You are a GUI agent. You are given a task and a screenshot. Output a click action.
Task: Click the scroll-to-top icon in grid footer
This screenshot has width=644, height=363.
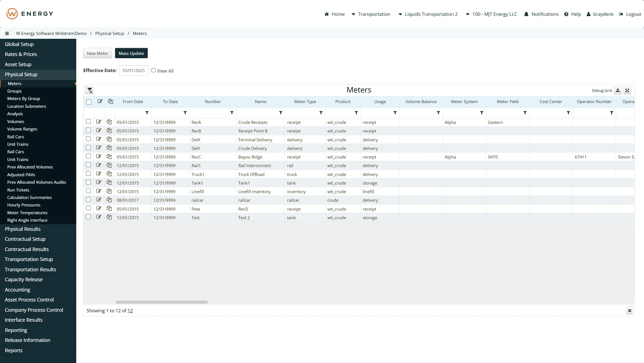coord(629,311)
